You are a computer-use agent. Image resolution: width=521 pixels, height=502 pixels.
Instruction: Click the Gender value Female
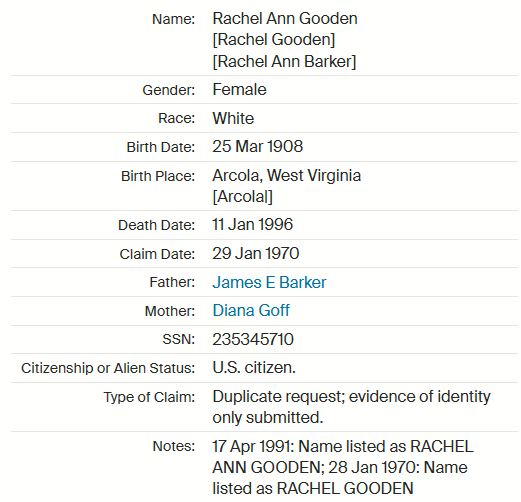point(239,90)
